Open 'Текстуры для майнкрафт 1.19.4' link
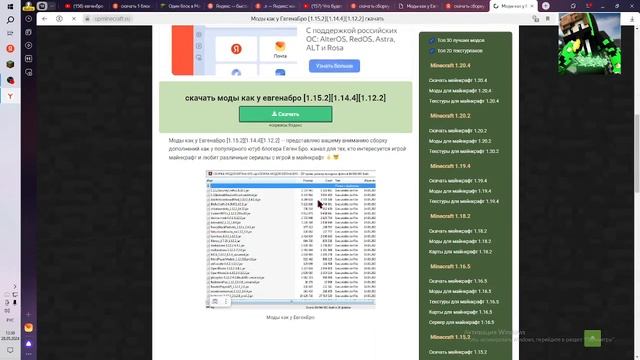 click(x=464, y=201)
